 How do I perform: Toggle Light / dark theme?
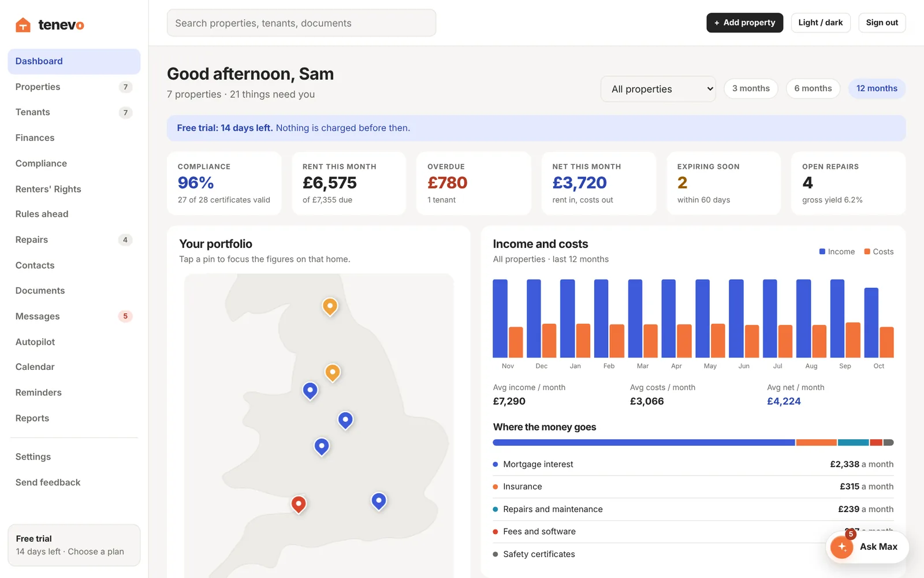tap(821, 23)
